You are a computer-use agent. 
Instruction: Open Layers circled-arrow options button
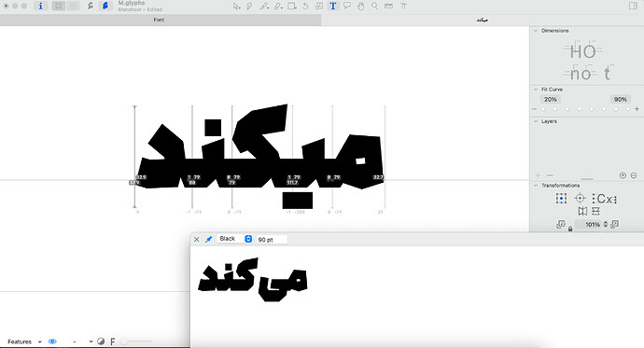623,175
